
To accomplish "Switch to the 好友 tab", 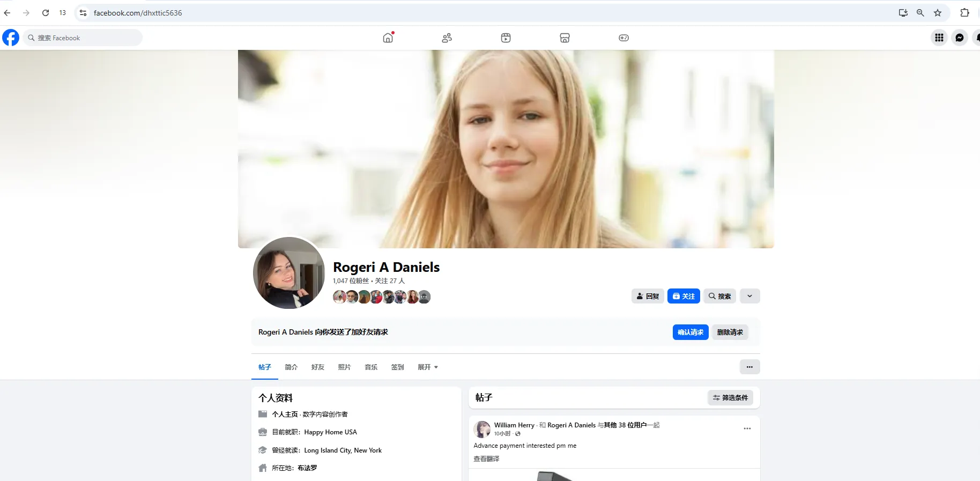I will tap(318, 367).
